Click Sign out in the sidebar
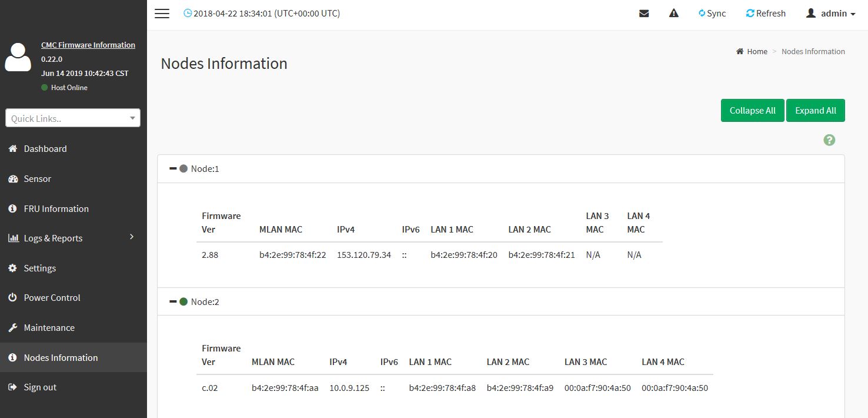The width and height of the screenshot is (868, 418). tap(40, 387)
